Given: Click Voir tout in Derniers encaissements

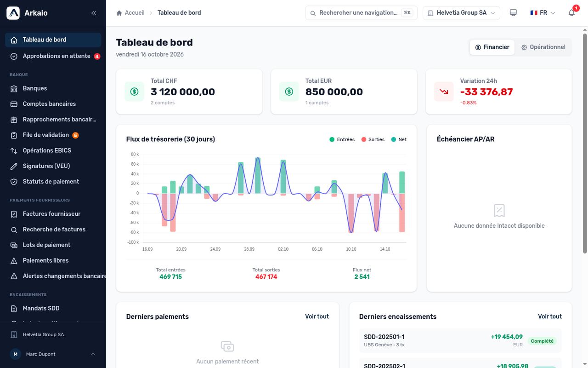Looking at the screenshot, I should click(550, 316).
